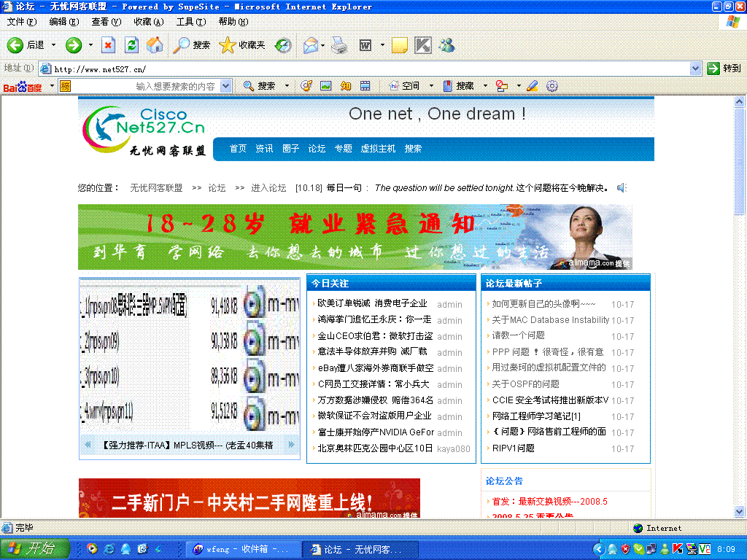The height and width of the screenshot is (560, 747).
Task: Click the Baidu toolbar video film icon
Action: (x=365, y=86)
